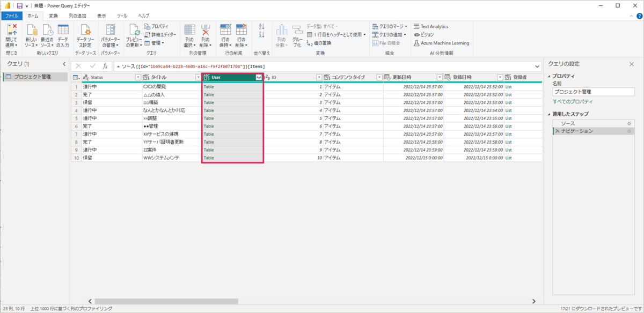Viewport: 644px width, 313px height.
Task: Close the クエリの設定 pane
Action: 632,64
